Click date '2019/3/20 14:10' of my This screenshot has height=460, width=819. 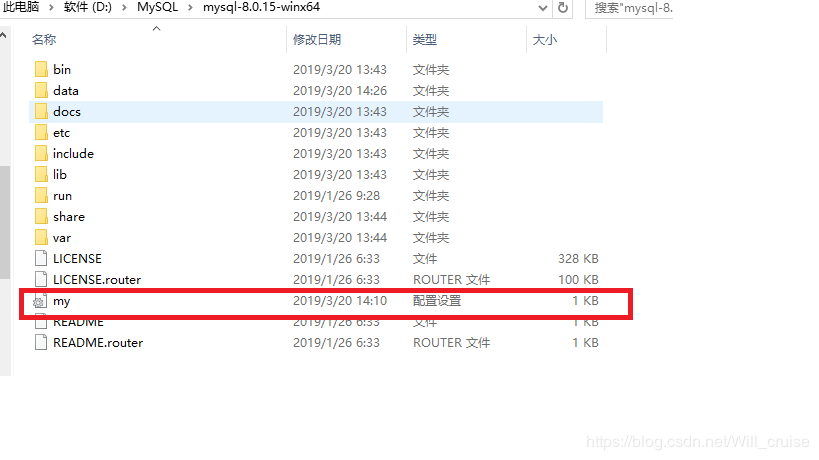pos(340,301)
